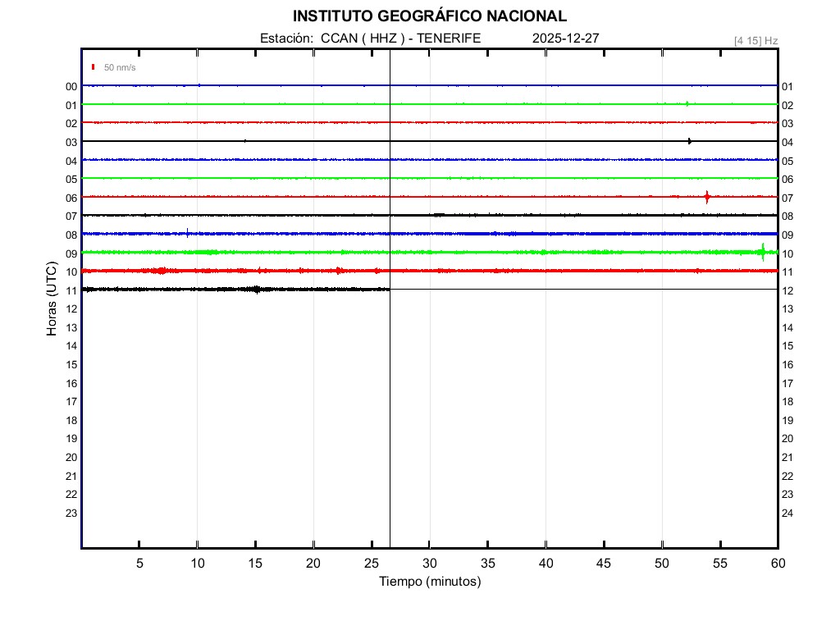Click the large green spike on hour 09 trace
This screenshot has width=840, height=630.
tap(763, 252)
